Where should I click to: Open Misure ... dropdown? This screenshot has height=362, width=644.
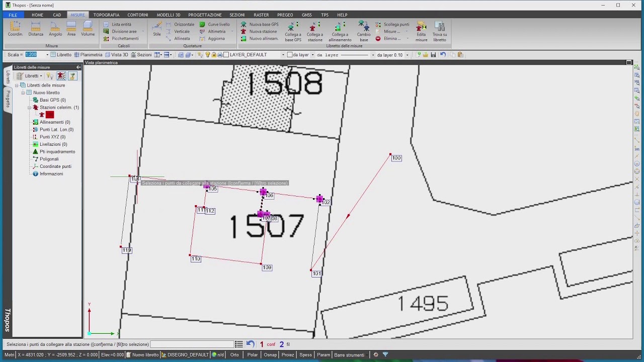click(x=406, y=31)
